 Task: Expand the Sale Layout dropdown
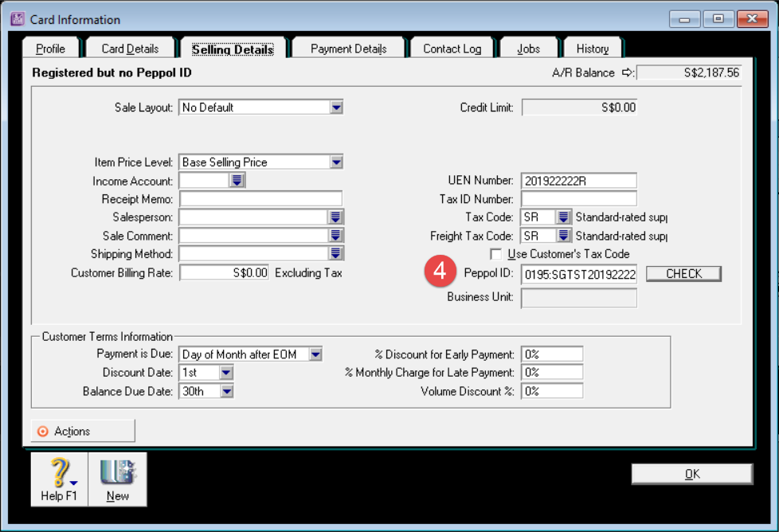[336, 108]
